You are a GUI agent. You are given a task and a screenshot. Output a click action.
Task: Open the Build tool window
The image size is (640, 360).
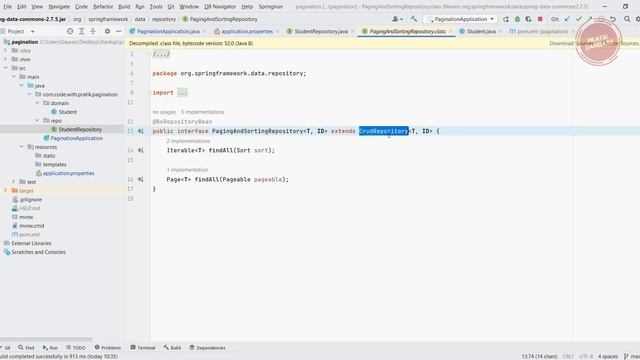click(x=172, y=348)
